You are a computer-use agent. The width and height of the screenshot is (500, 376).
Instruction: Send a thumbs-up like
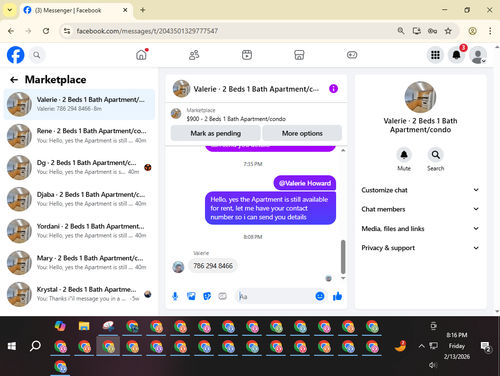[337, 296]
